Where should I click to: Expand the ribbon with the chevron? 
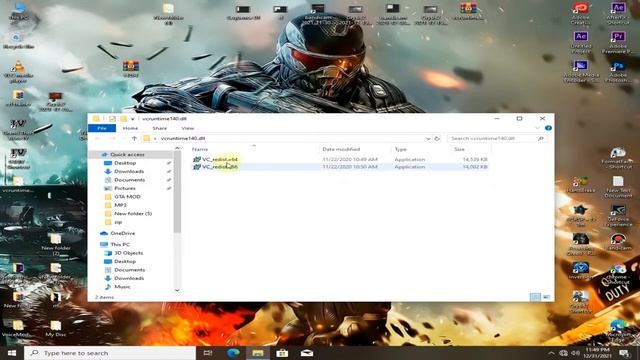(537, 128)
